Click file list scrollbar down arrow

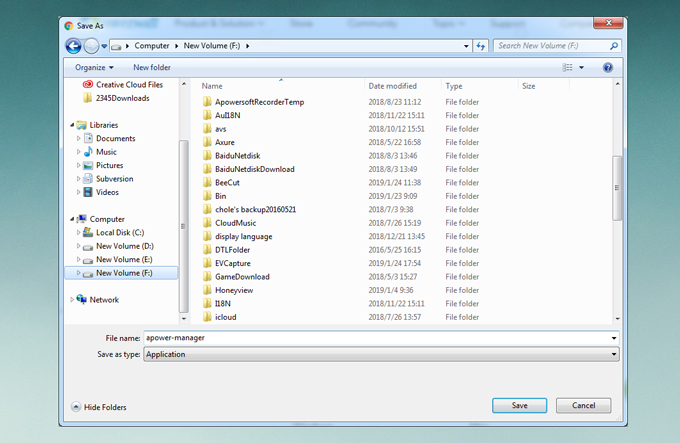(x=617, y=319)
